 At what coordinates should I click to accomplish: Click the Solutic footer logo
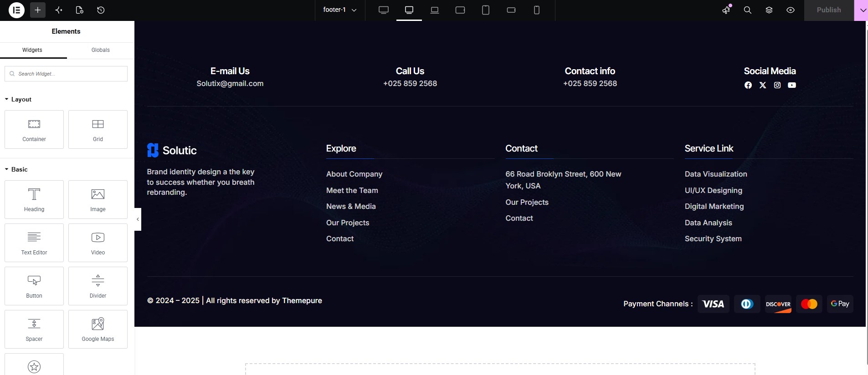(172, 150)
